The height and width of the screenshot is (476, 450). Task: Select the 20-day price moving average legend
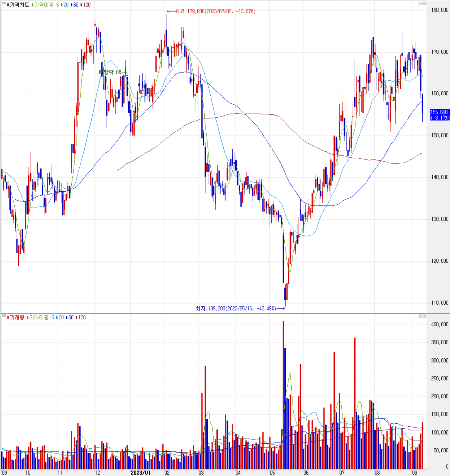(x=65, y=5)
